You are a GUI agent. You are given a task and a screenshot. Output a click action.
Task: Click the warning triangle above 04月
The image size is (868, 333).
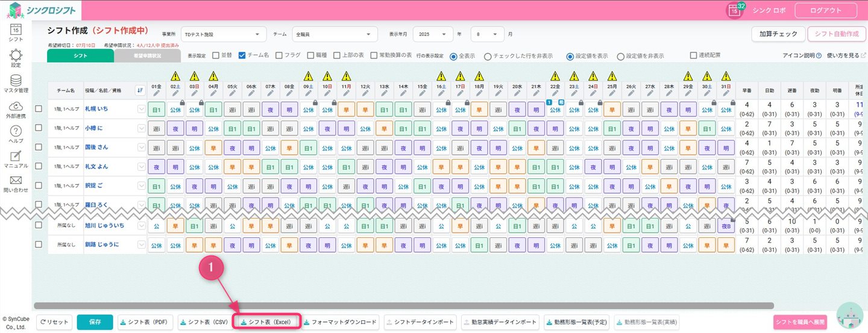tap(213, 76)
